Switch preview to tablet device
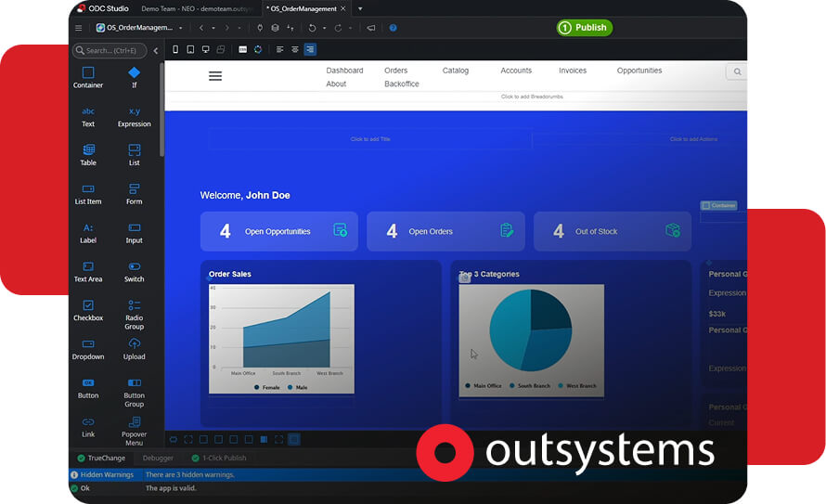Image resolution: width=826 pixels, height=504 pixels. click(190, 49)
